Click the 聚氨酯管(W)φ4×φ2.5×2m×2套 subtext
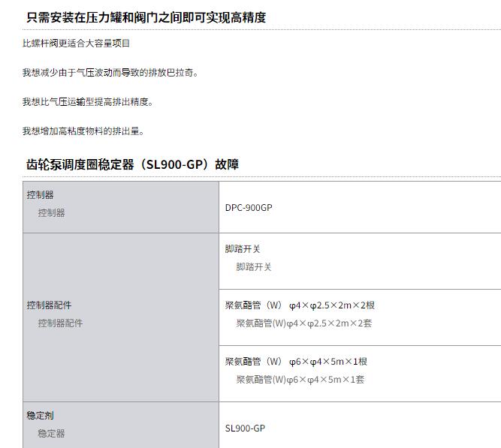The height and width of the screenshot is (448, 501). coord(304,323)
